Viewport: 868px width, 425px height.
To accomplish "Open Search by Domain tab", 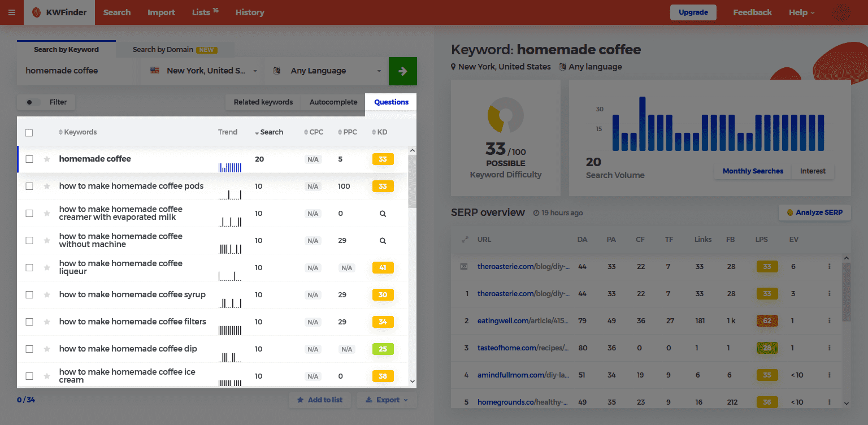I will (x=175, y=50).
